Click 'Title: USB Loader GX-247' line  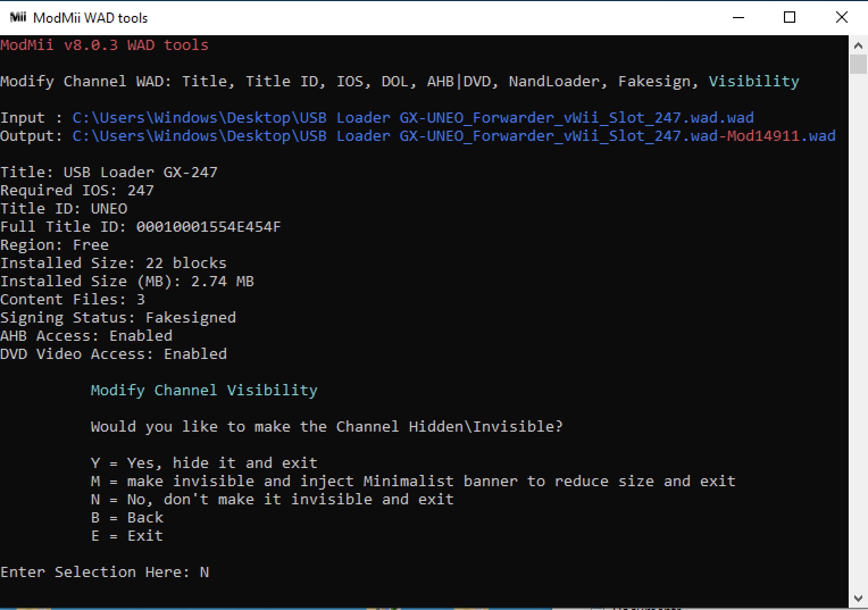(109, 172)
